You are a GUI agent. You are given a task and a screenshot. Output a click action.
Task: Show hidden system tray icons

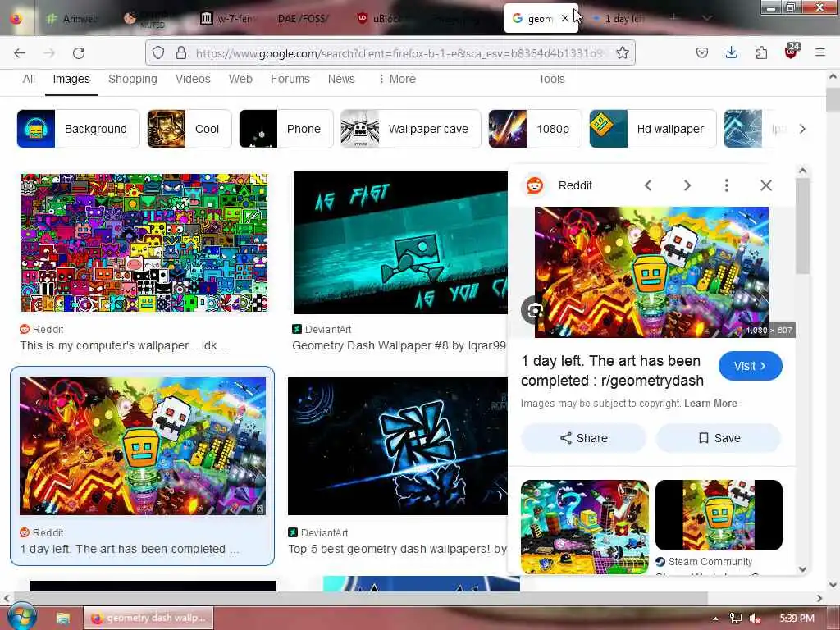tap(715, 619)
